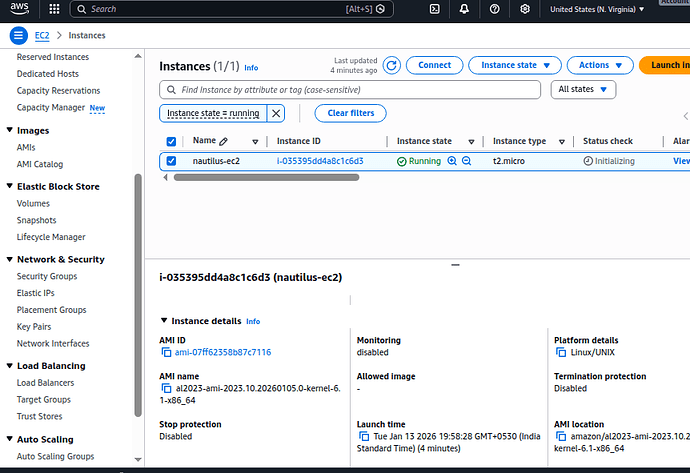Click the sidebar vertical scrollbar thumb

pos(138,295)
